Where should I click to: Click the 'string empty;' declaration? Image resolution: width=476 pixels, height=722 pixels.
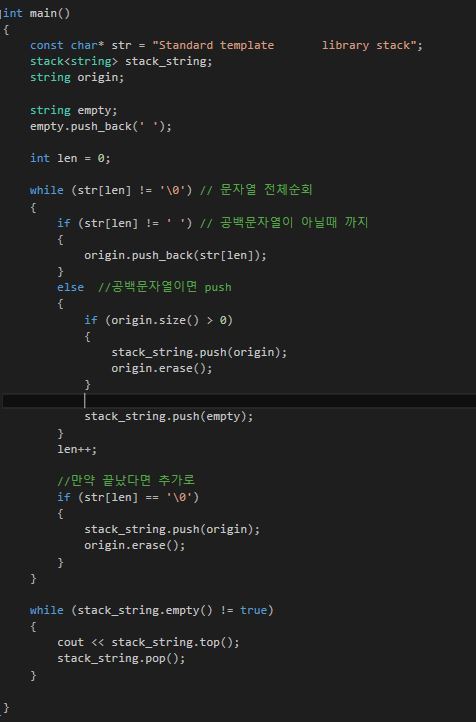[74, 111]
